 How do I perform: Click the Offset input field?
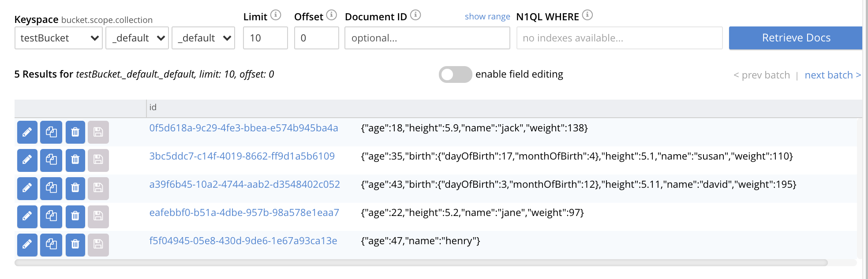click(x=316, y=38)
